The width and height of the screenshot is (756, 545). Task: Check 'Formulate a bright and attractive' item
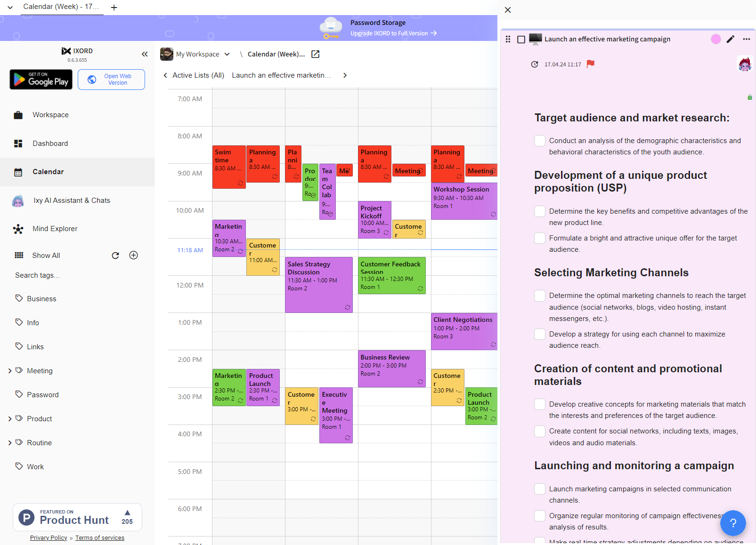point(540,238)
